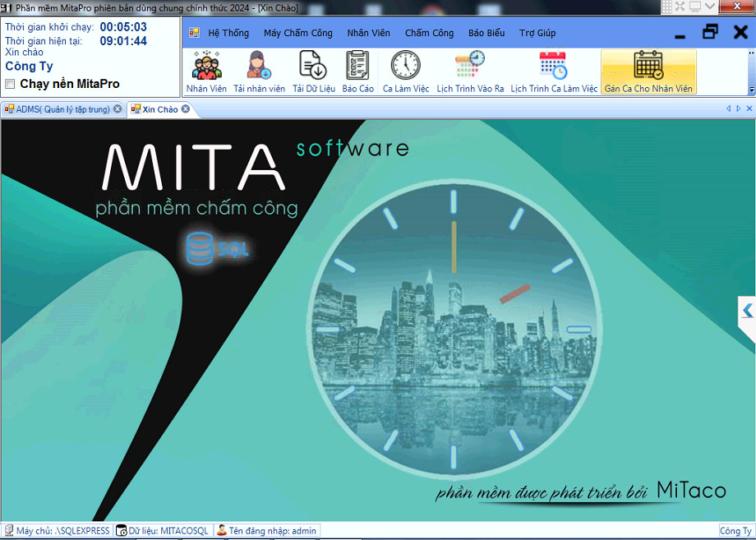Screen dimensions: 756x540
Task: Switch to the ADMS (Quản lý tập trung) tab
Action: coord(62,109)
